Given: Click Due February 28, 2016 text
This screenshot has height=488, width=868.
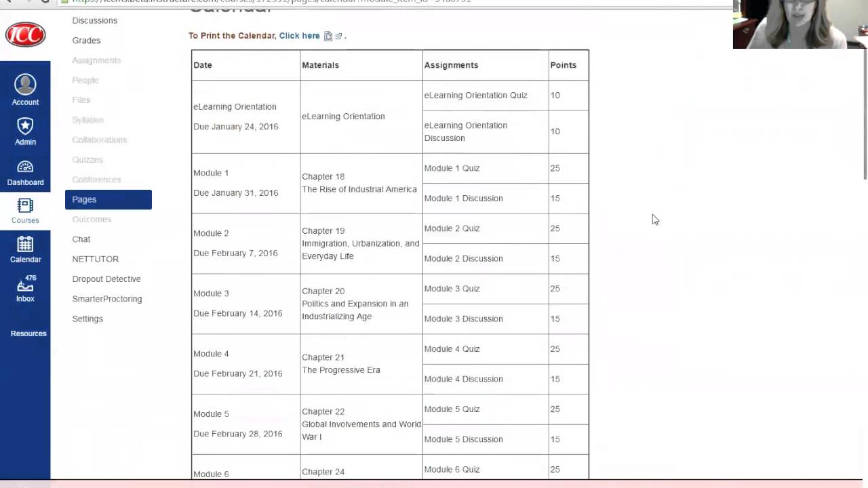Looking at the screenshot, I should click(x=237, y=434).
